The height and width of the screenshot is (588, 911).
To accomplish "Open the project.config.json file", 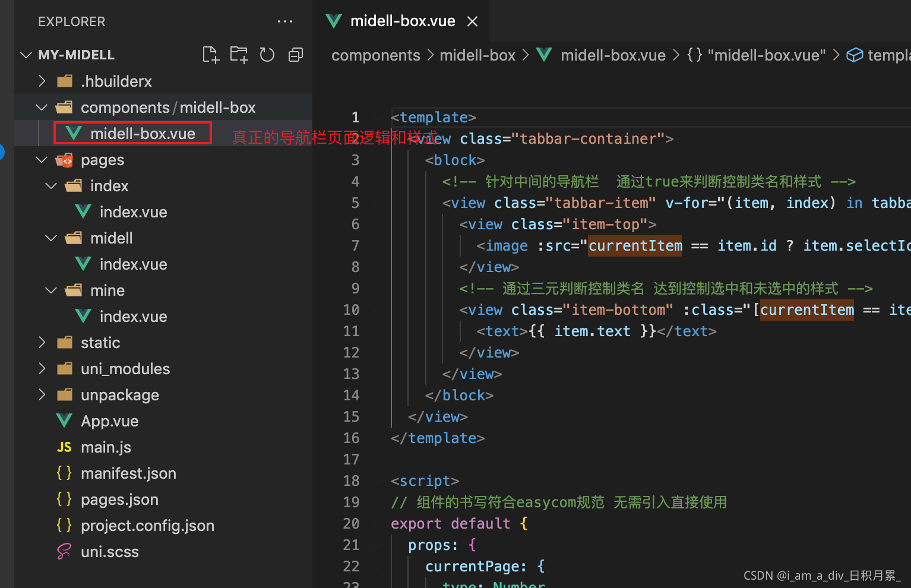I will (147, 526).
